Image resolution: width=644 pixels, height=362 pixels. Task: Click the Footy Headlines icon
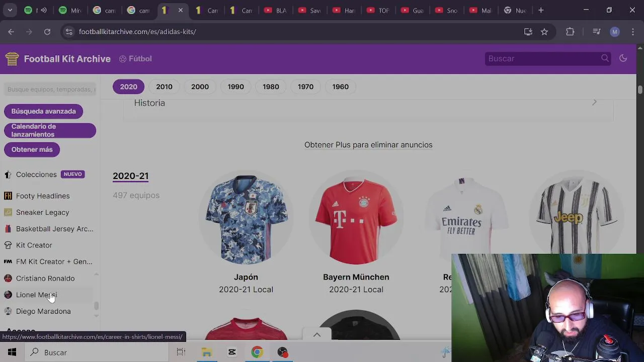pos(8,196)
